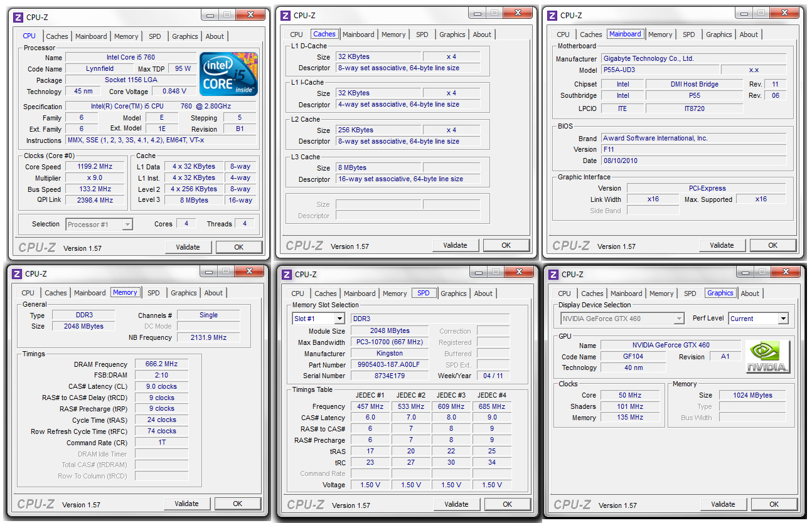The width and height of the screenshot is (812, 523).
Task: Open the CPU tab in the GPU details window
Action: [565, 293]
